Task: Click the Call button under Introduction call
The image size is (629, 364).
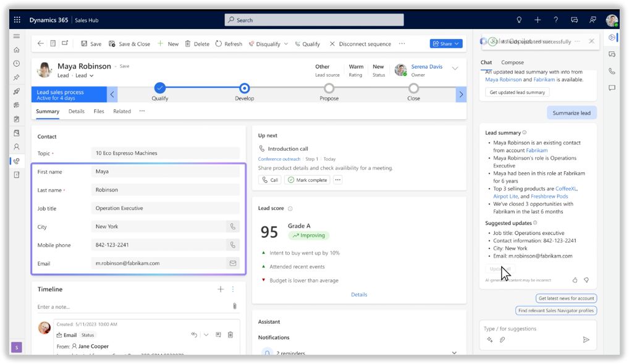Action: tap(270, 180)
